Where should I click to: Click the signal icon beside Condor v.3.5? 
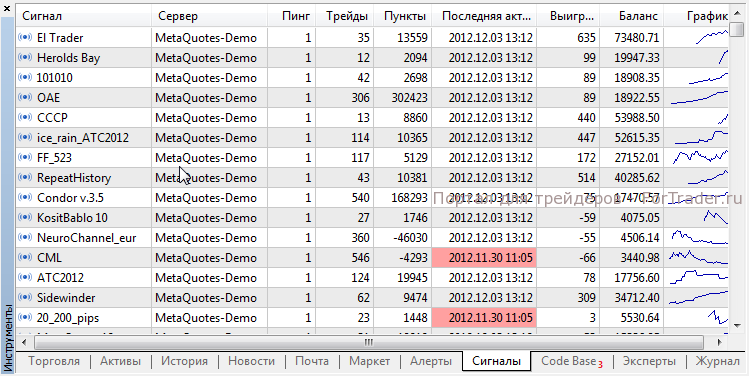point(25,198)
